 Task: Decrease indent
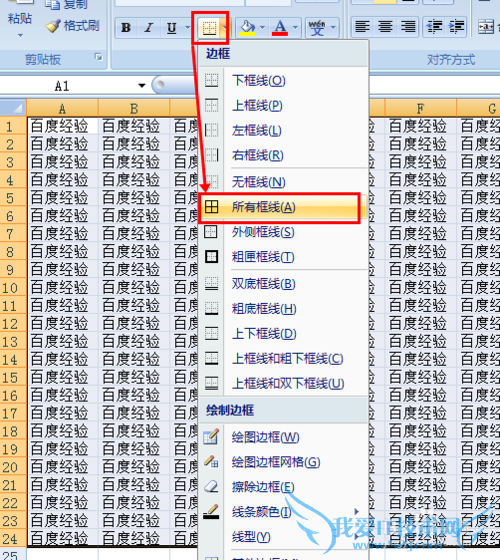434,27
